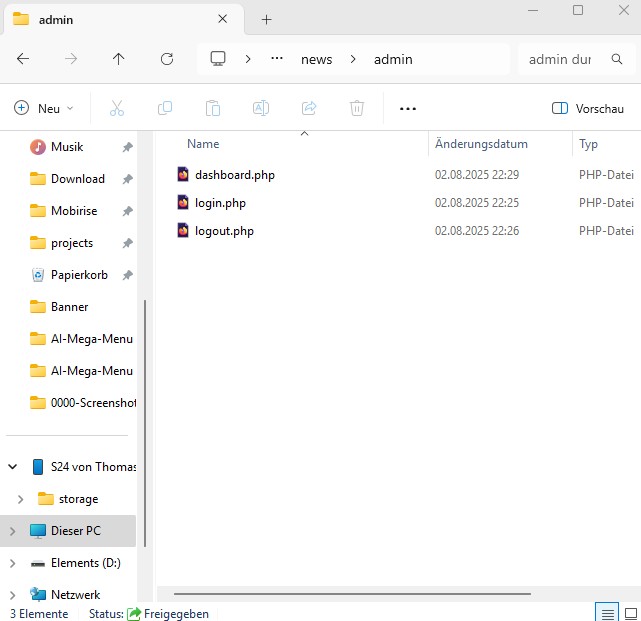This screenshot has width=641, height=621.
Task: Sort files by Änderungsdatum column
Action: (481, 144)
